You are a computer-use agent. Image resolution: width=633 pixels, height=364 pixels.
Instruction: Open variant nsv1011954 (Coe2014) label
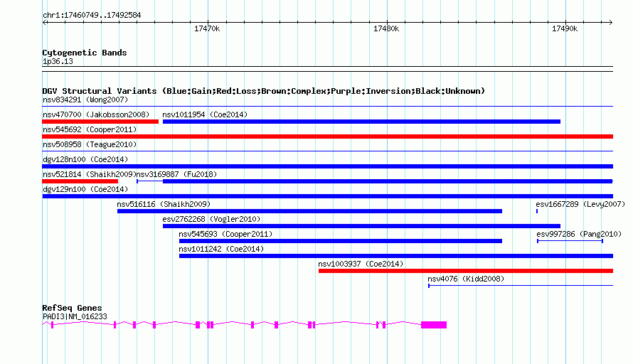tap(205, 114)
